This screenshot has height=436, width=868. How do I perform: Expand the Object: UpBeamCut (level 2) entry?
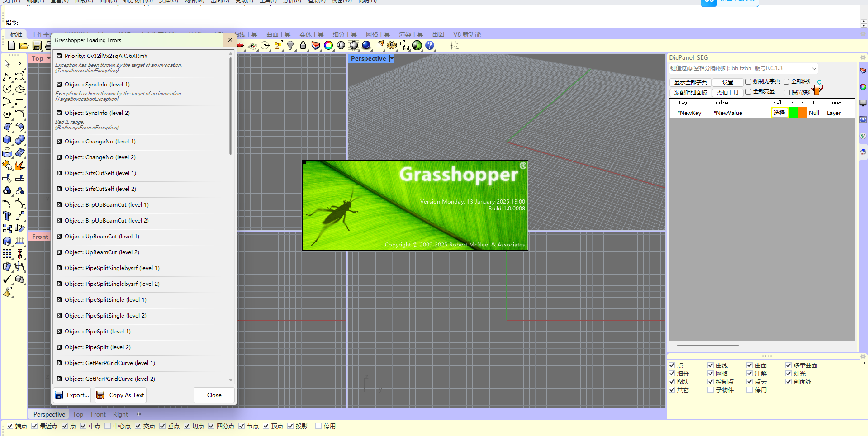59,252
